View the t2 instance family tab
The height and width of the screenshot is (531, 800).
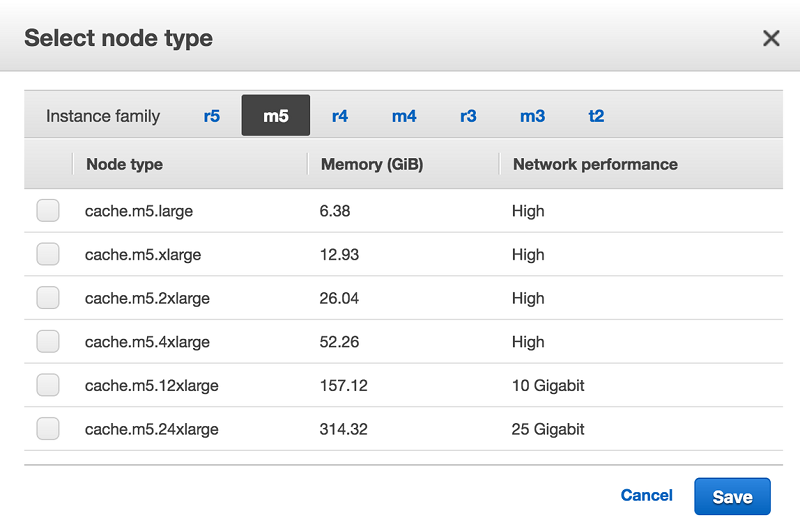click(596, 116)
